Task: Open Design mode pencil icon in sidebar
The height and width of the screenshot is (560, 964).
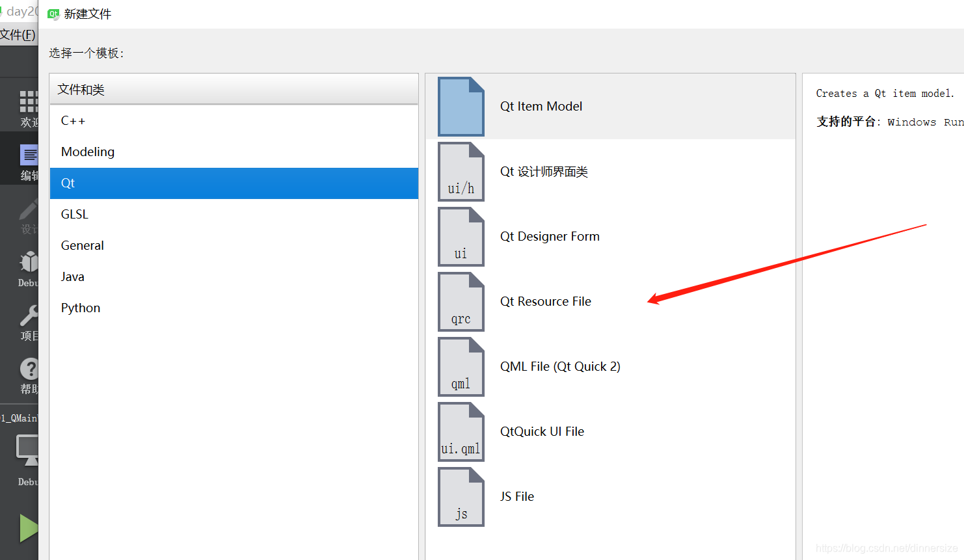Action: [29, 209]
